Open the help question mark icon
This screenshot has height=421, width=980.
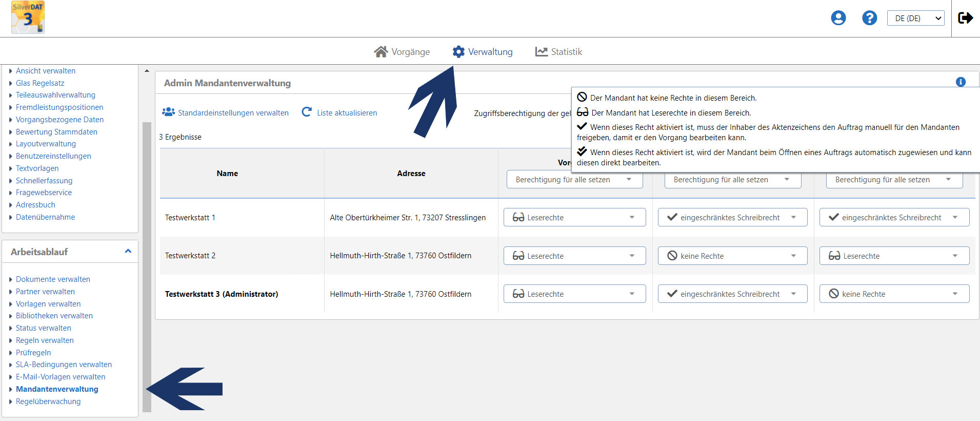(870, 18)
